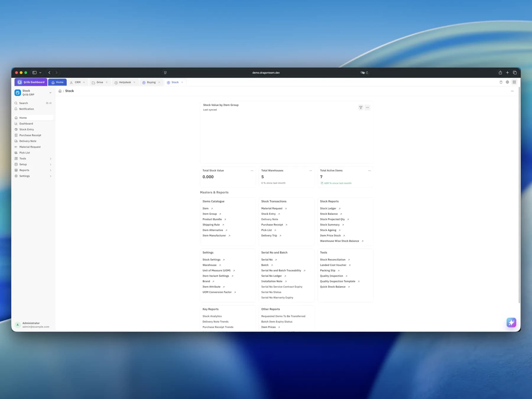This screenshot has width=532, height=399.
Task: Click the address bar showing demo.dragonteam.dev
Action: [x=266, y=73]
